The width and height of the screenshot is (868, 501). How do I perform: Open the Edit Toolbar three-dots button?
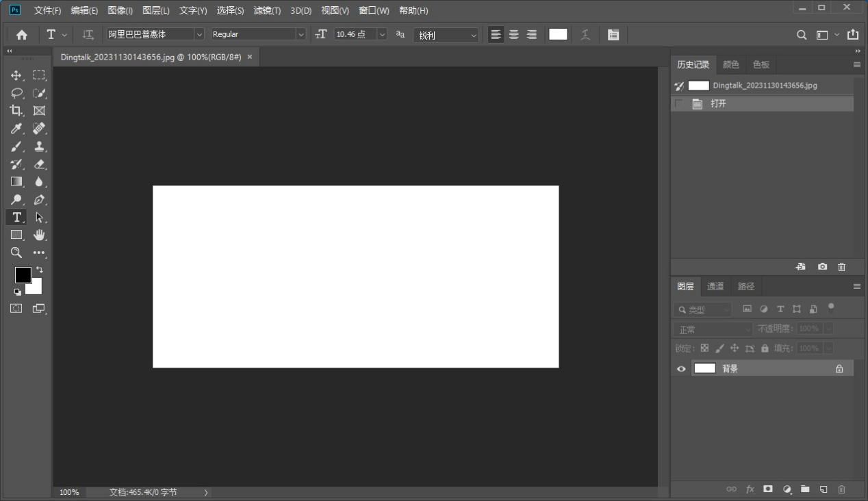pyautogui.click(x=39, y=253)
